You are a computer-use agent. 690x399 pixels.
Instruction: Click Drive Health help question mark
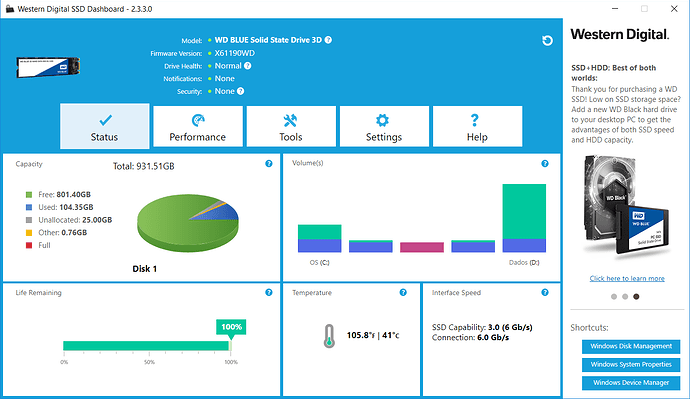248,66
